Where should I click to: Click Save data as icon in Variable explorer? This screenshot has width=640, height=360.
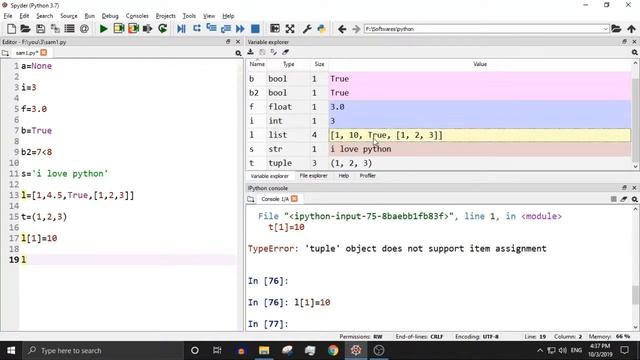(273, 52)
